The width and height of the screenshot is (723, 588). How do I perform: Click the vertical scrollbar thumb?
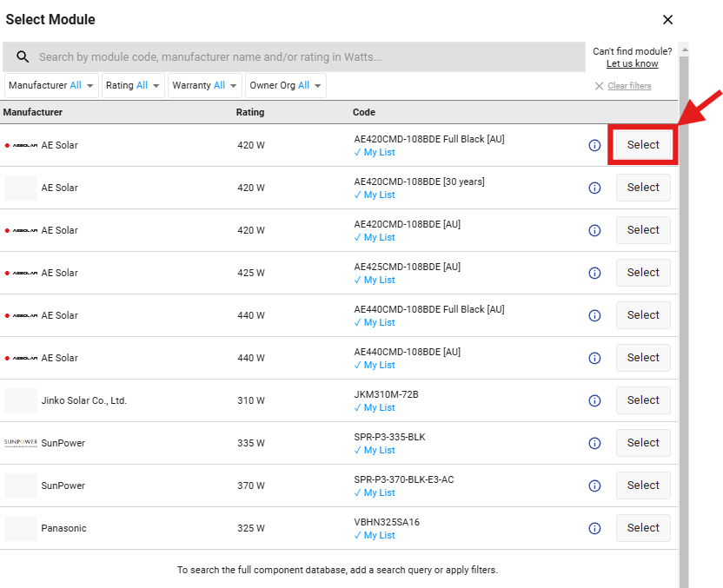[x=684, y=322]
